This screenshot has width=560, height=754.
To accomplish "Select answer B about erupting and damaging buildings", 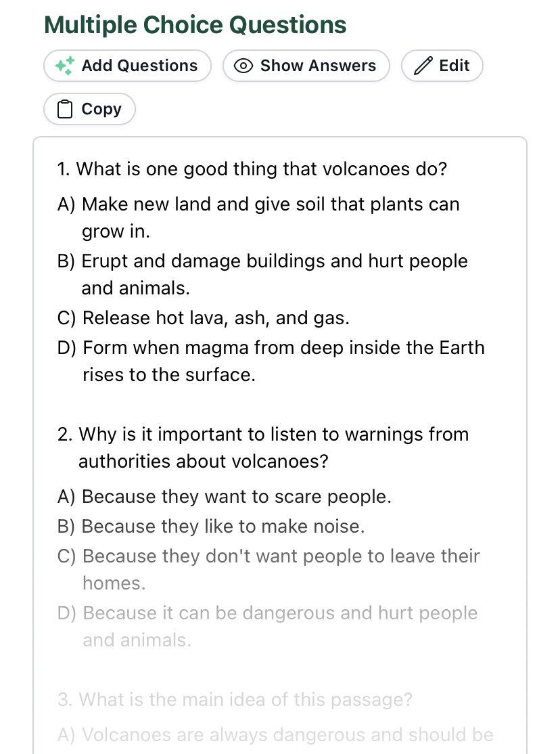I will tap(262, 275).
